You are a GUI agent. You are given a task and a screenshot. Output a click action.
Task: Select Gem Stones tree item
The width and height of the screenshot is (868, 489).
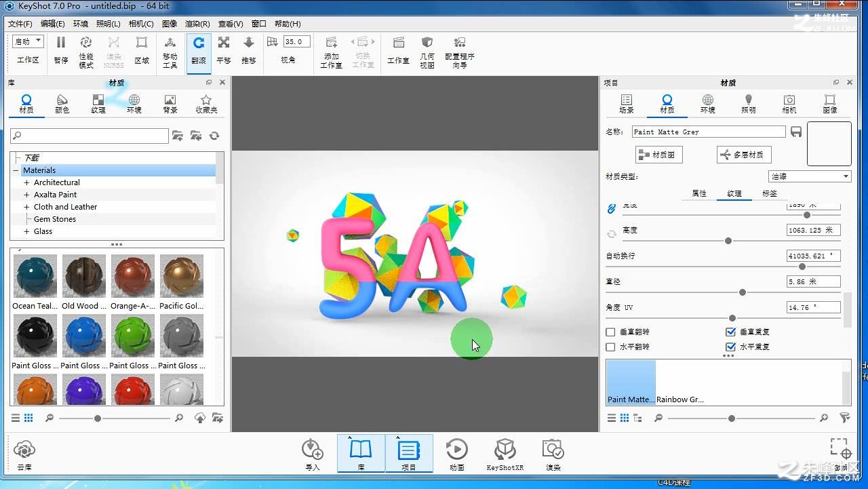[x=55, y=219]
